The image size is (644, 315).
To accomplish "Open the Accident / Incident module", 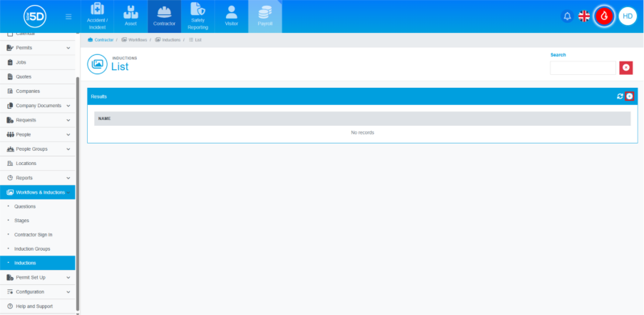I will tap(97, 16).
